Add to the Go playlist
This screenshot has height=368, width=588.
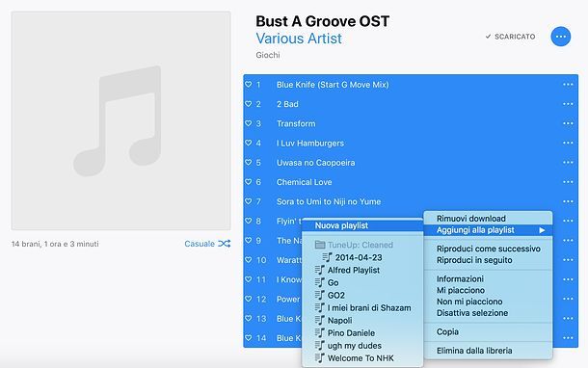pos(362,282)
